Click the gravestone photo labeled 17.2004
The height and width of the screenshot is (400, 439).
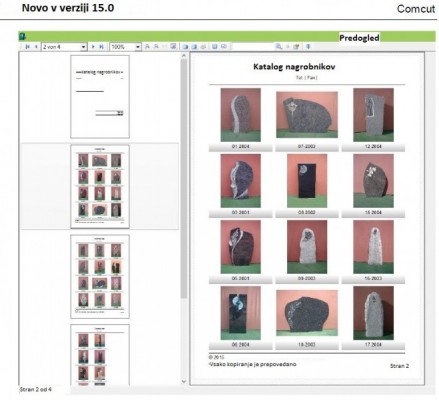(x=373, y=313)
